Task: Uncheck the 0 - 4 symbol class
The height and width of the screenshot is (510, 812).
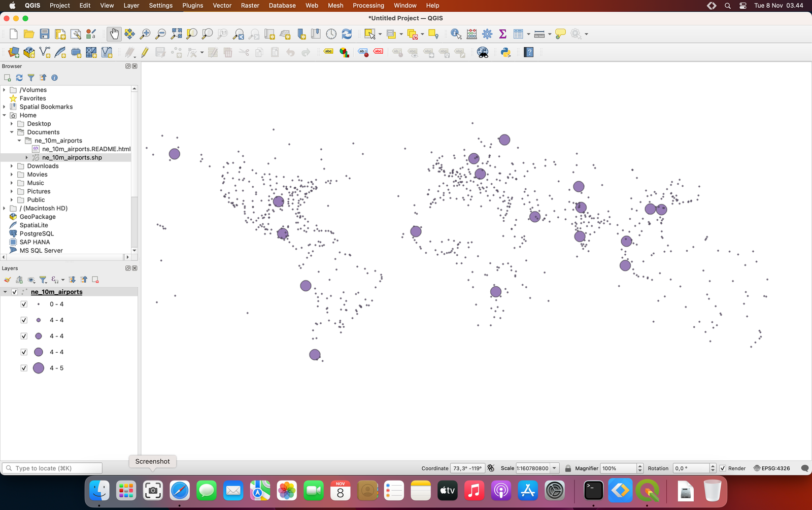Action: [x=24, y=304]
